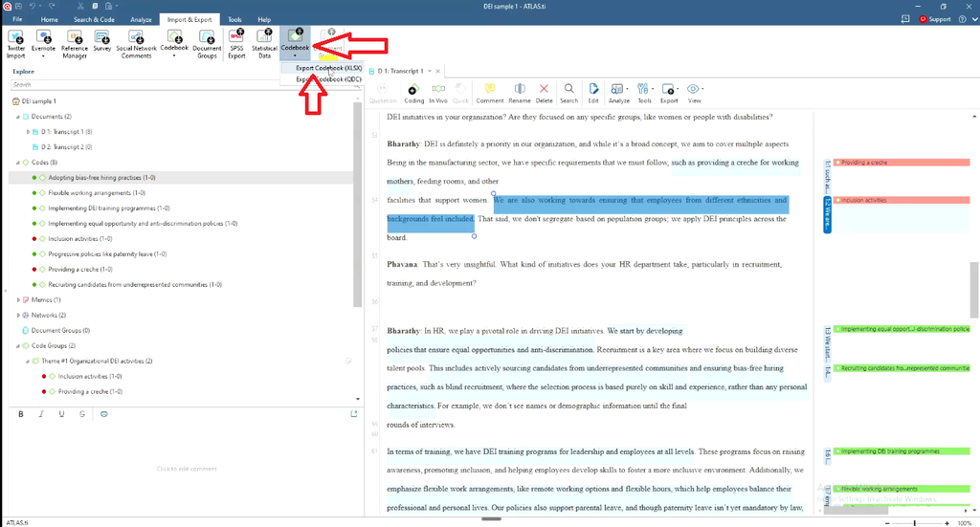Add a Comment to the quotation
The width and height of the screenshot is (980, 527).
point(489,93)
